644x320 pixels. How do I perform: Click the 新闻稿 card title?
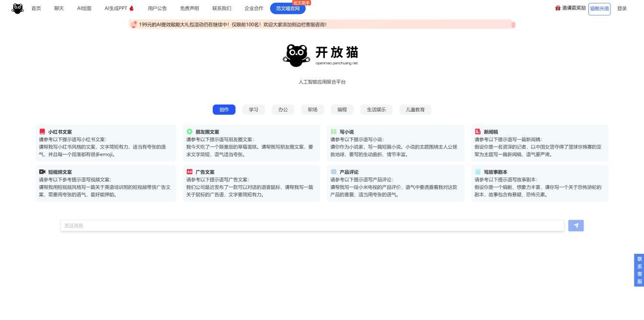[x=491, y=132]
